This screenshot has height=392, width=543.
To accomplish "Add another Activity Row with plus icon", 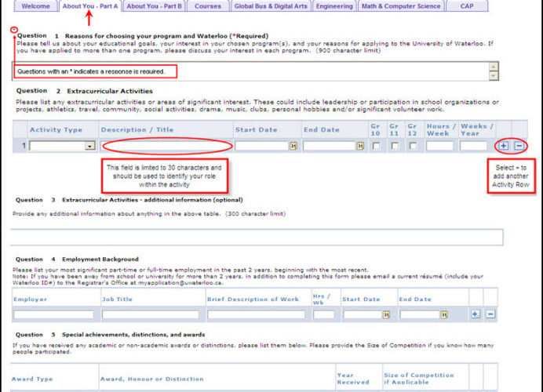I will pos(503,146).
